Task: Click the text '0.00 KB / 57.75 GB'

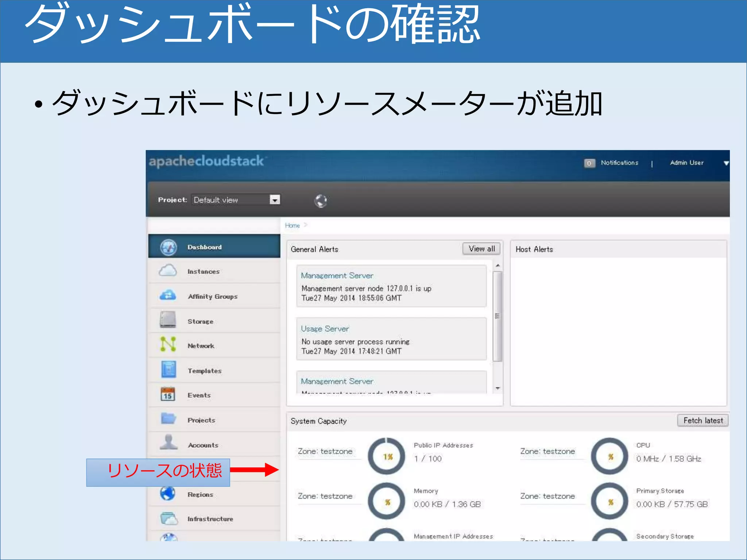Action: tap(672, 504)
